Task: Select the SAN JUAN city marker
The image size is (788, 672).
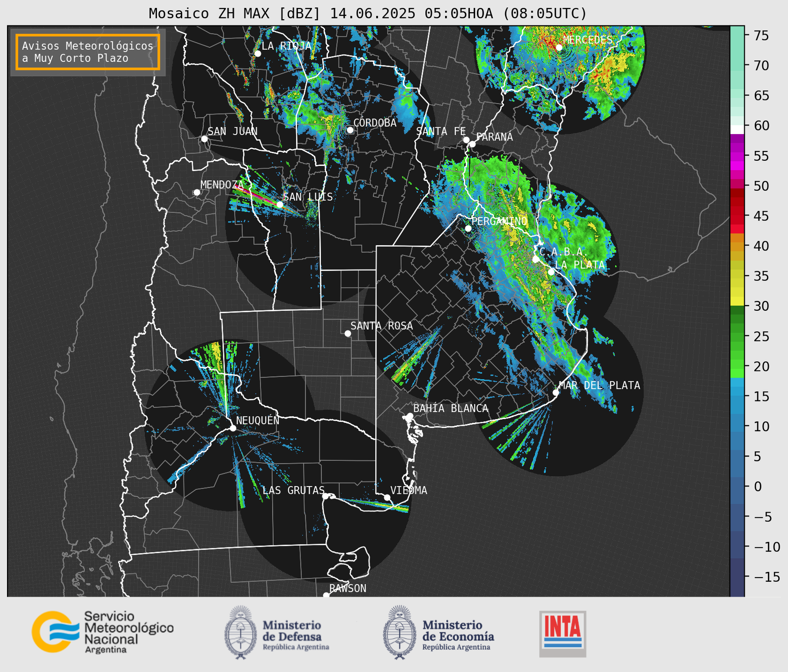Action: (204, 139)
